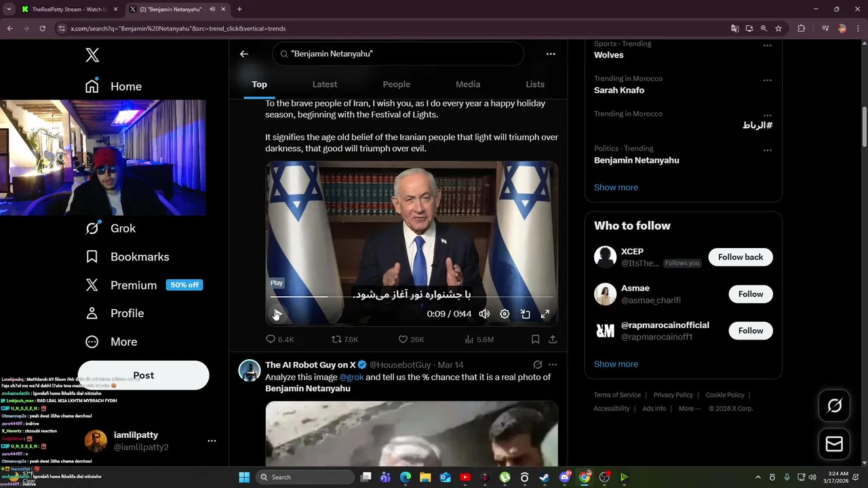Open Profile from the sidebar

(114, 313)
